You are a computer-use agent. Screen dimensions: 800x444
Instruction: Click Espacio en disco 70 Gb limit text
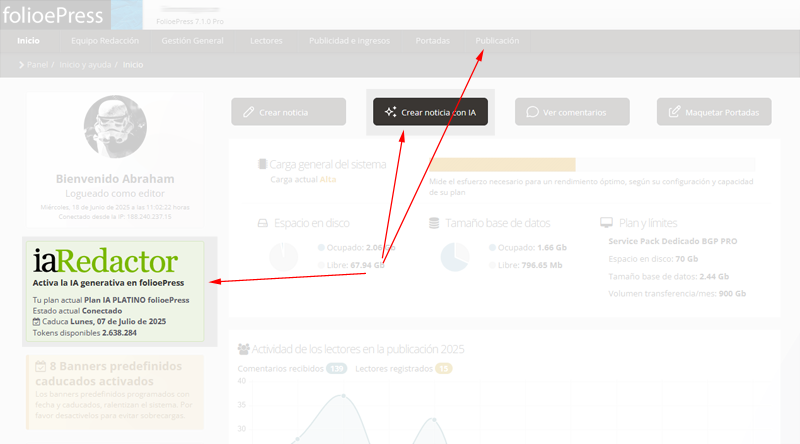pyautogui.click(x=653, y=259)
